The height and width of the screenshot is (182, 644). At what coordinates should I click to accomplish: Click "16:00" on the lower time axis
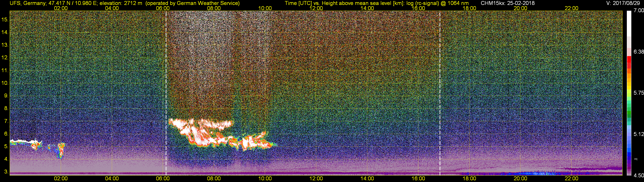click(x=418, y=179)
